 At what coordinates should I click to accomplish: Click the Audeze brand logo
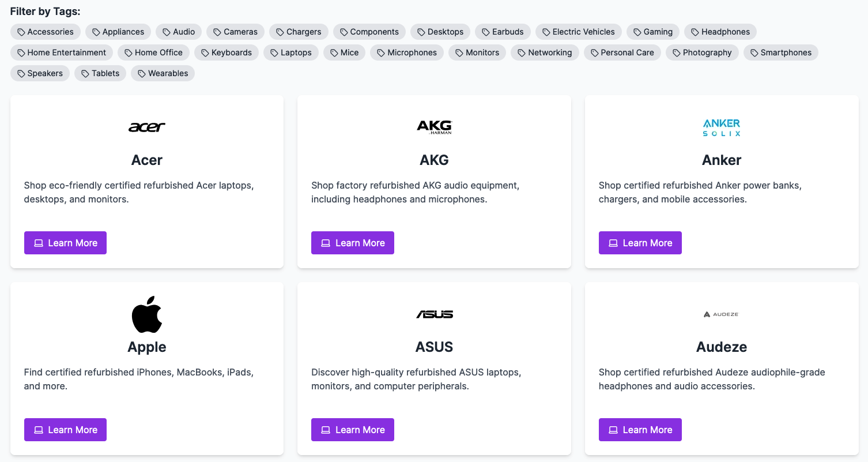click(x=722, y=314)
